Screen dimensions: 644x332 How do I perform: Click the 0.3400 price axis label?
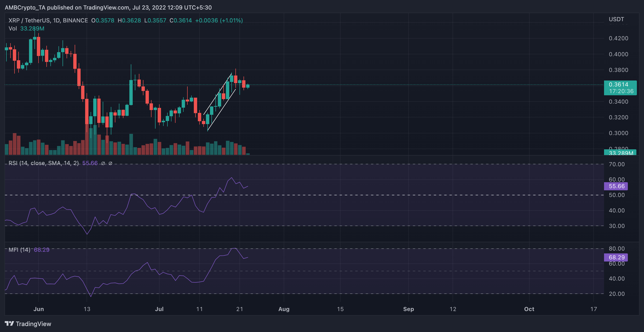pyautogui.click(x=618, y=102)
